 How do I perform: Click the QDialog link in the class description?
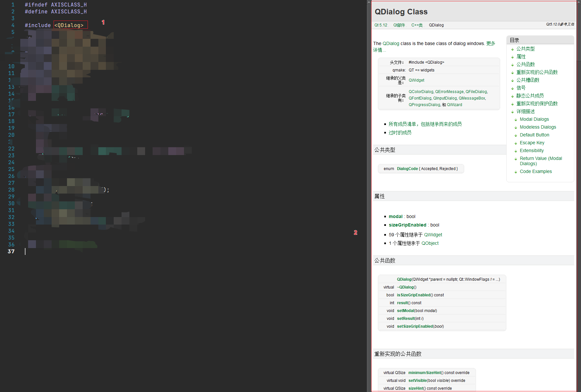[391, 43]
